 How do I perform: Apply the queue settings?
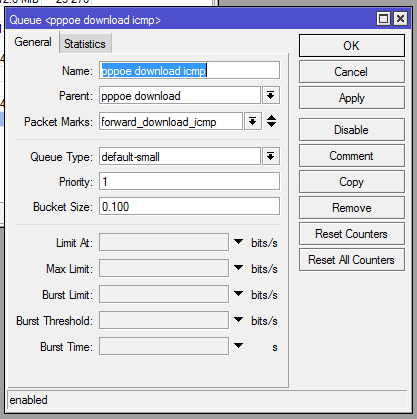352,98
